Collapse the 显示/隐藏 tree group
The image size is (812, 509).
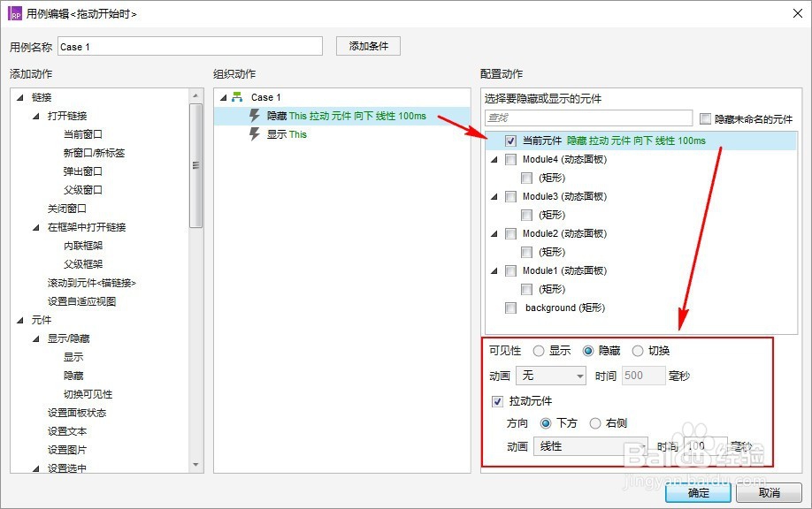(35, 338)
